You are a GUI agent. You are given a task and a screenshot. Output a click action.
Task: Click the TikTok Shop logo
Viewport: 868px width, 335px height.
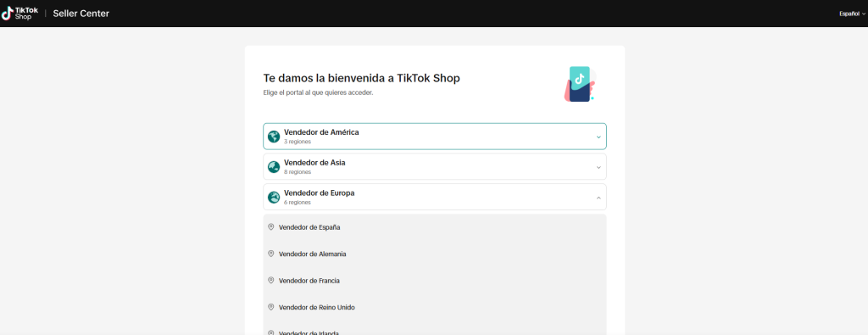pos(20,14)
